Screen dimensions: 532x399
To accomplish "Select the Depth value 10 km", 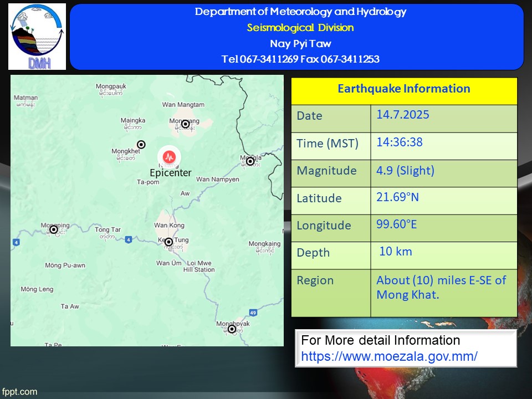I will [396, 252].
